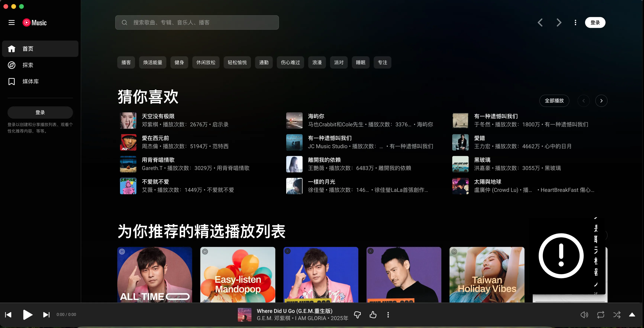Select the 派对 mood chip
Viewport: 644px width, 328px height.
pyautogui.click(x=339, y=62)
